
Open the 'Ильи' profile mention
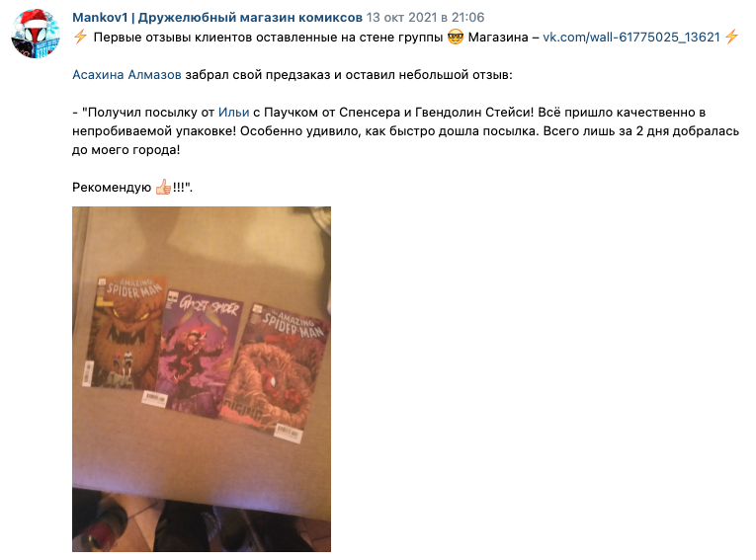[234, 113]
